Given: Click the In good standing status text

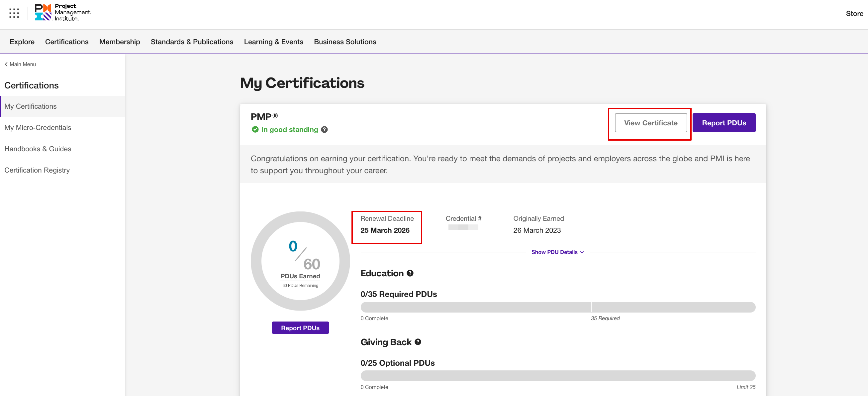Looking at the screenshot, I should (x=289, y=130).
